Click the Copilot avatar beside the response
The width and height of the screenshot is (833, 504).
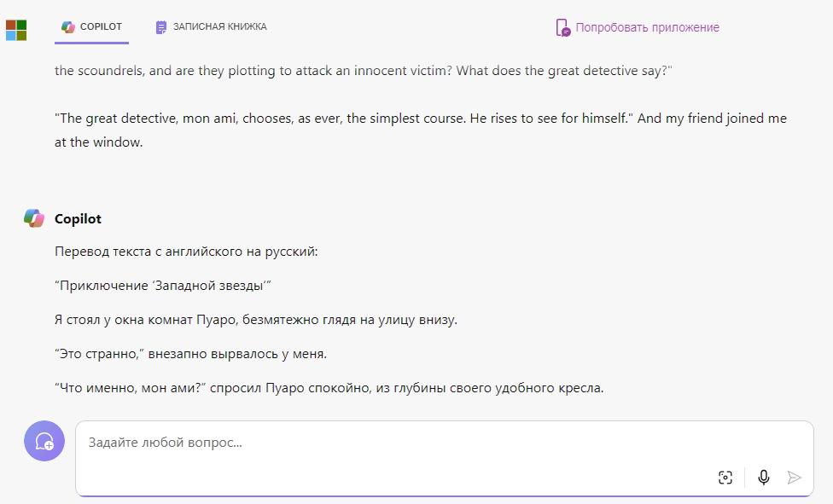pos(34,218)
